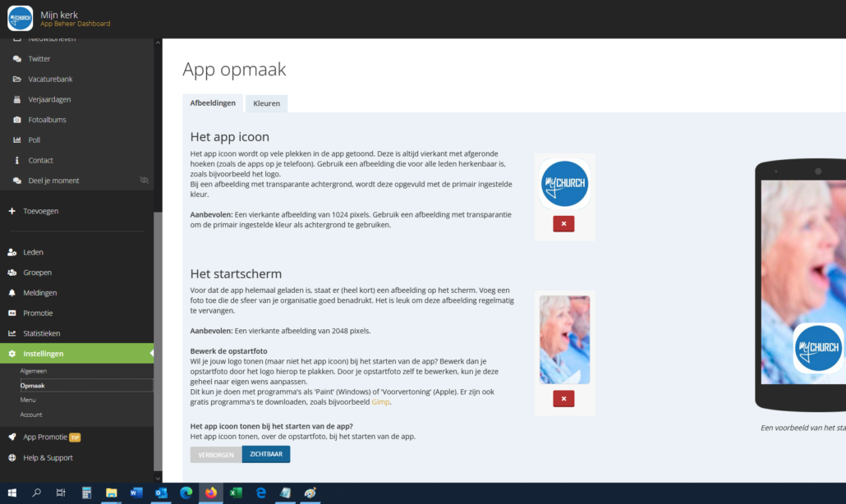The width and height of the screenshot is (846, 504).
Task: Open Paint from the taskbar
Action: 310,493
